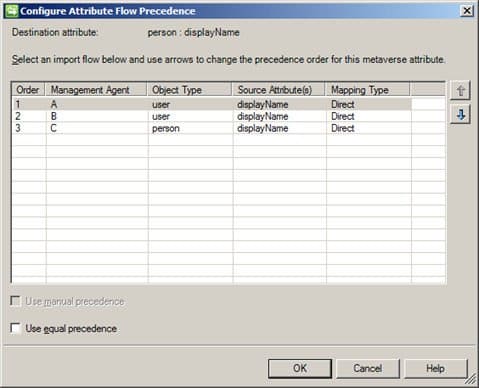479x388 pixels.
Task: Click the Source Attribute(s) column header
Action: click(278, 90)
